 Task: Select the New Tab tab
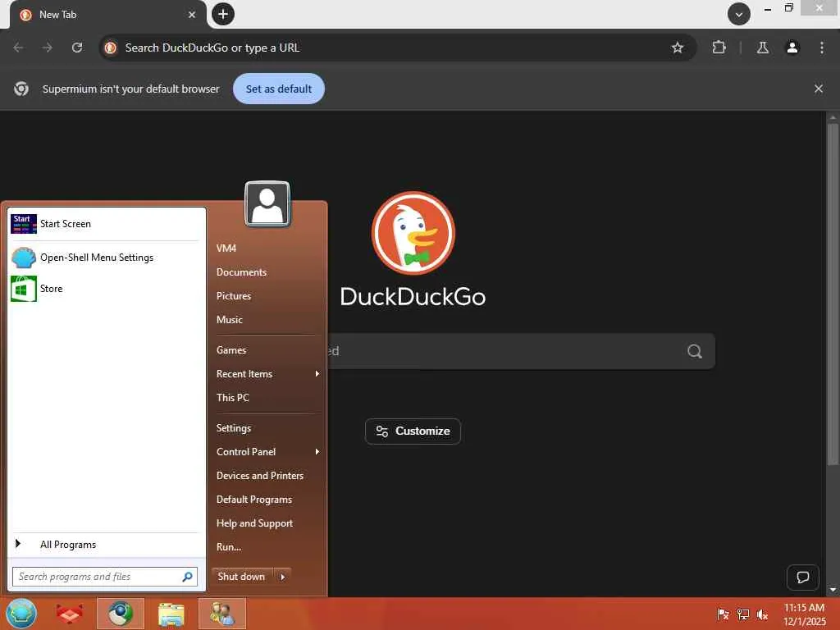[107, 15]
